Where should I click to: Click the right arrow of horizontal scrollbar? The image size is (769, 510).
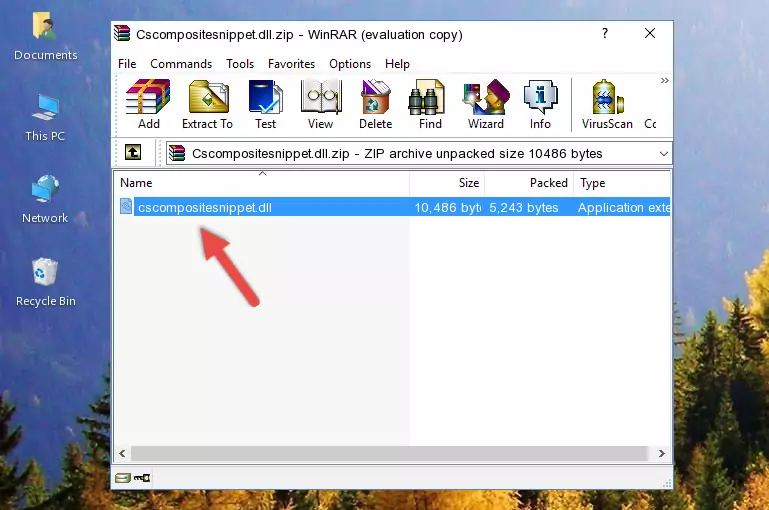662,454
